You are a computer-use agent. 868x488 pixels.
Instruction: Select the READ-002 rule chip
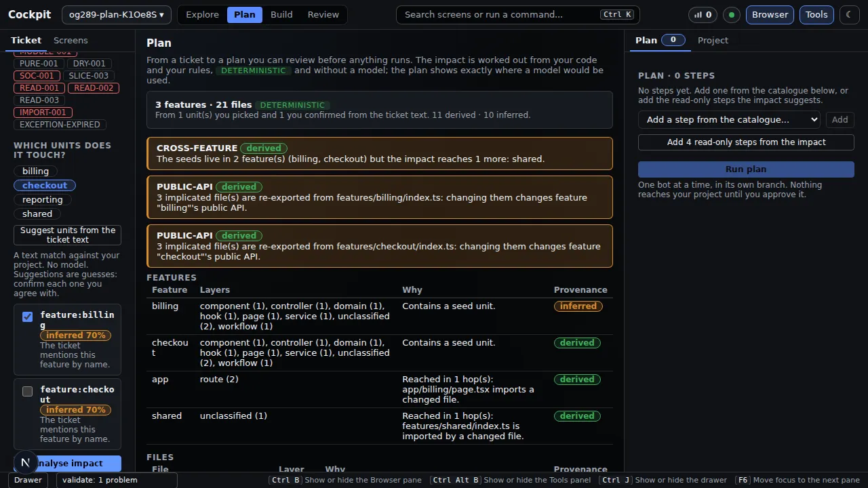tap(94, 87)
